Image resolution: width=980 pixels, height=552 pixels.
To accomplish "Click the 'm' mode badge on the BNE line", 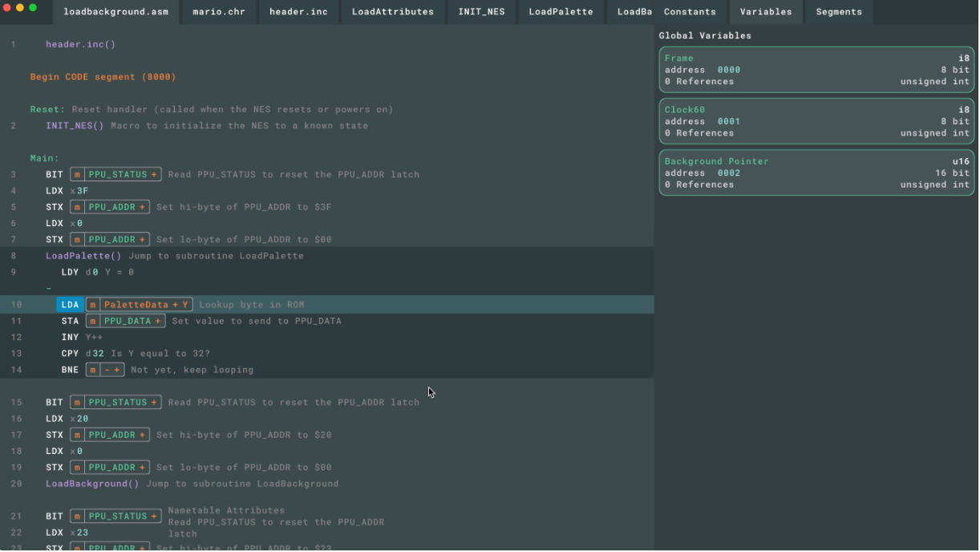I will click(x=93, y=370).
